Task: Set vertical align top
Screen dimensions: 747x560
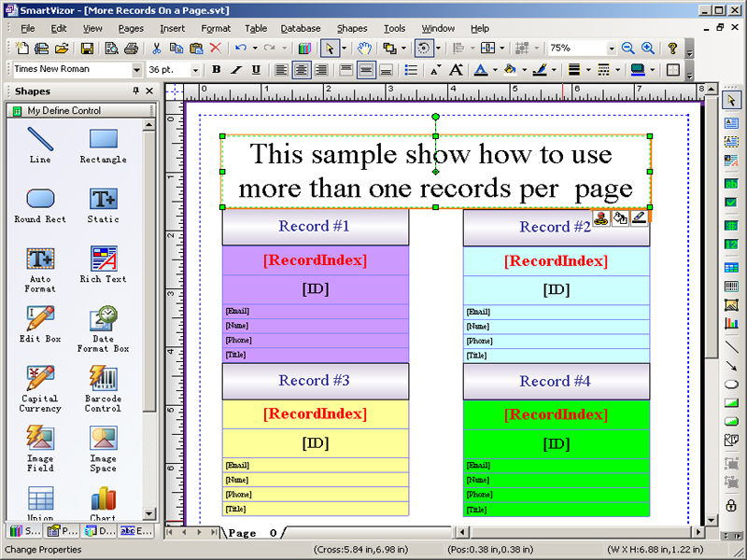Action: point(345,70)
